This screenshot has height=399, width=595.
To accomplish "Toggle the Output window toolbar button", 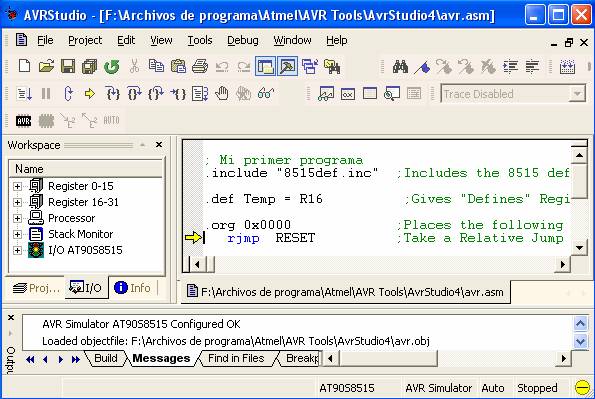I will point(287,66).
